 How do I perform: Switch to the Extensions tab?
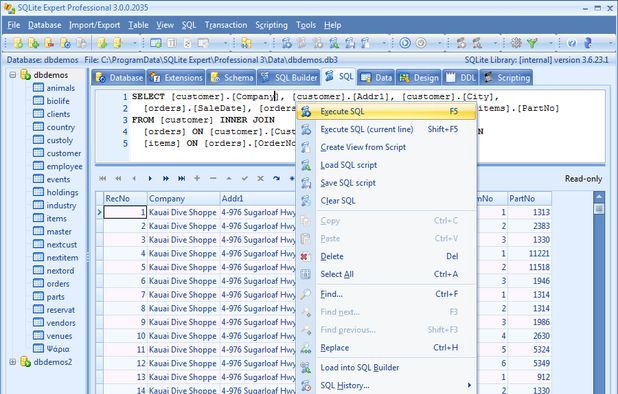pos(176,78)
